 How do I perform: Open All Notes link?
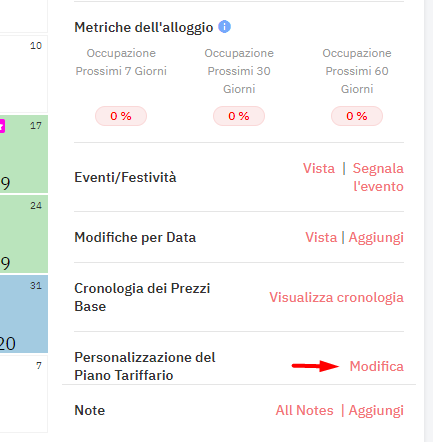(304, 410)
